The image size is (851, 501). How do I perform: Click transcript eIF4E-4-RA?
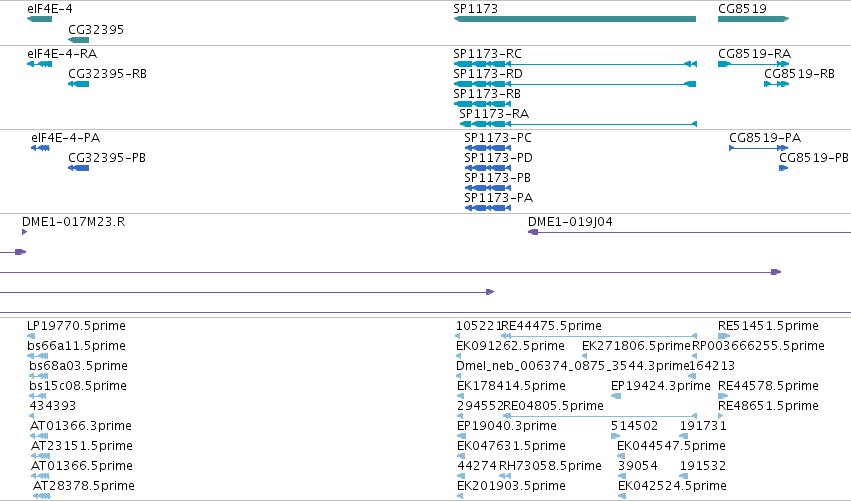pyautogui.click(x=40, y=64)
